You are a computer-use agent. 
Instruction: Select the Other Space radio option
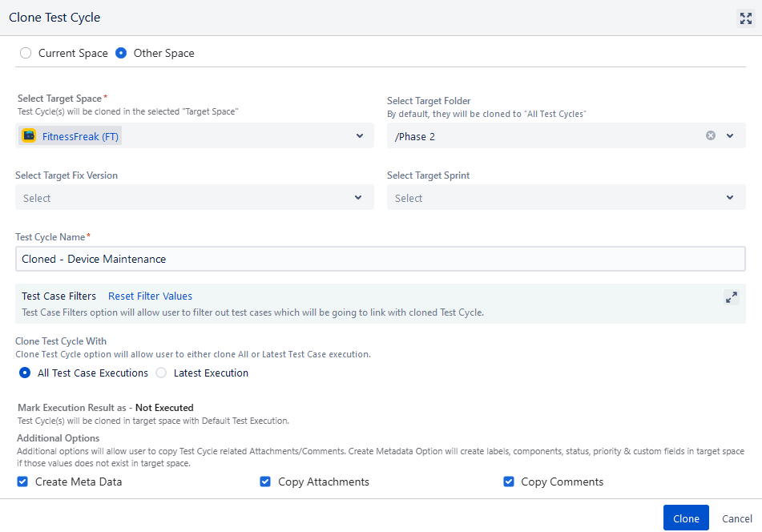tap(120, 53)
